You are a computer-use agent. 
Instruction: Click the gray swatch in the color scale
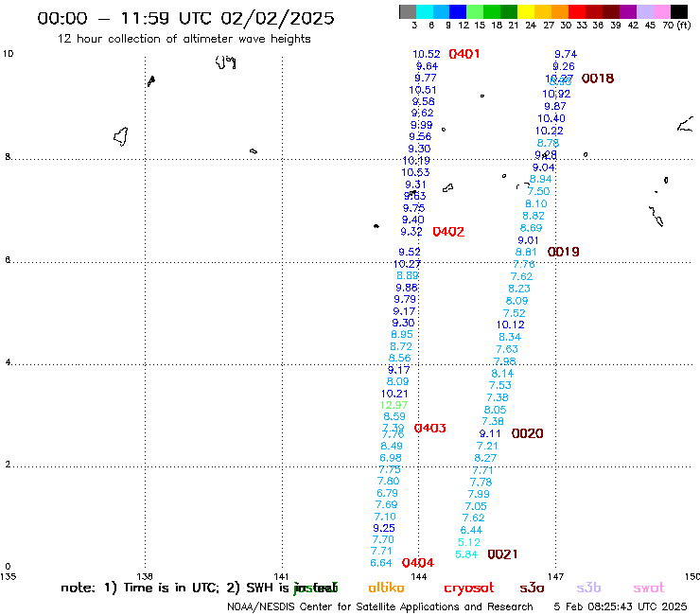click(408, 11)
